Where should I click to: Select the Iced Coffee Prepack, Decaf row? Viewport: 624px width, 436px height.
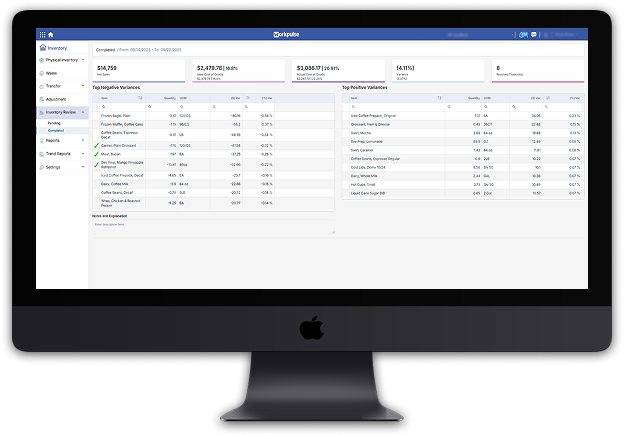(213, 175)
